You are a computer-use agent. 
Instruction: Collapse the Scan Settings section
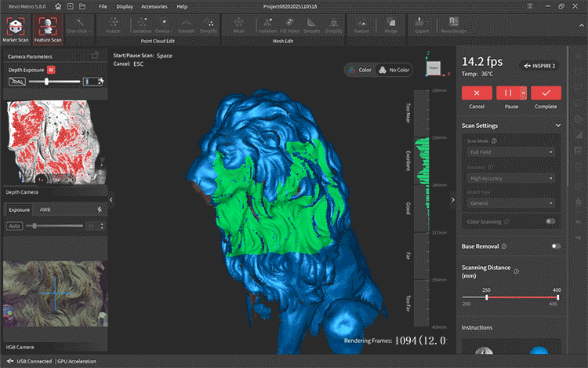tap(557, 126)
